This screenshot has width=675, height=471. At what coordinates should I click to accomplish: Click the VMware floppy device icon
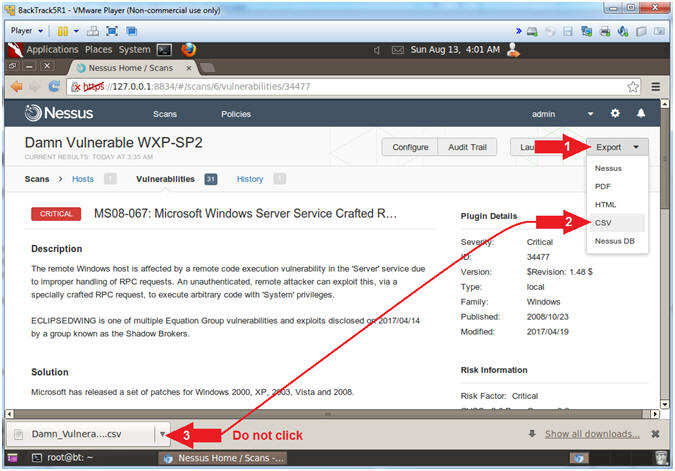(x=568, y=31)
